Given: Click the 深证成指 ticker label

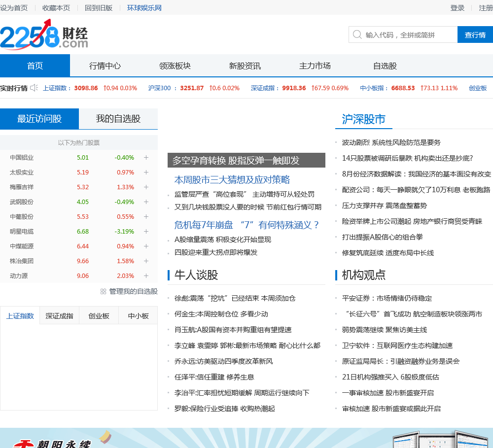Looking at the screenshot, I should [265, 88].
